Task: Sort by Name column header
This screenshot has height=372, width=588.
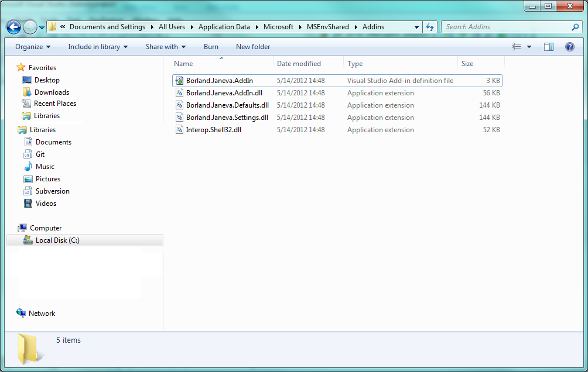Action: coord(223,64)
